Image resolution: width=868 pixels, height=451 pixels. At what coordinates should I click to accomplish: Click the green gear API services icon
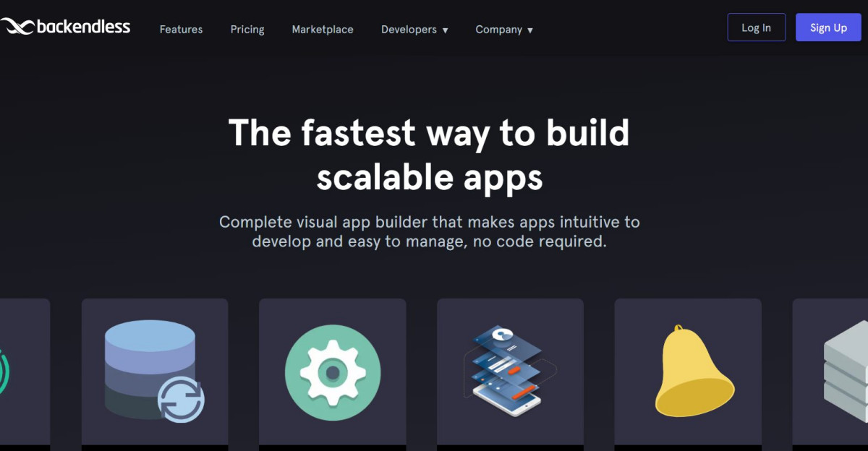[332, 371]
